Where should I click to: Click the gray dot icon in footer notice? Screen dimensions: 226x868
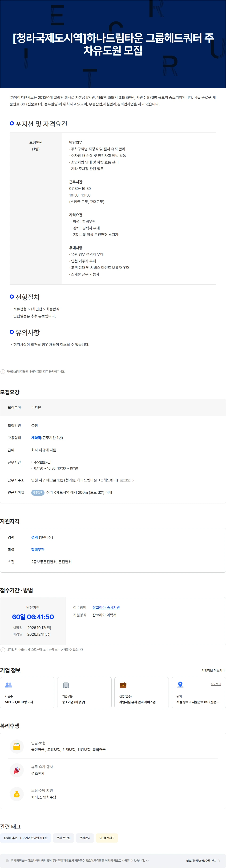[x=7, y=861]
